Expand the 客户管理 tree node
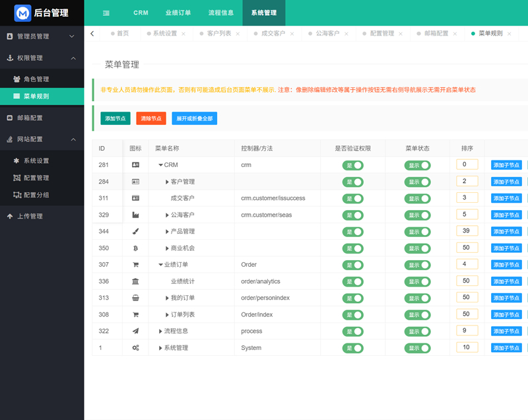The height and width of the screenshot is (420, 528). click(167, 182)
